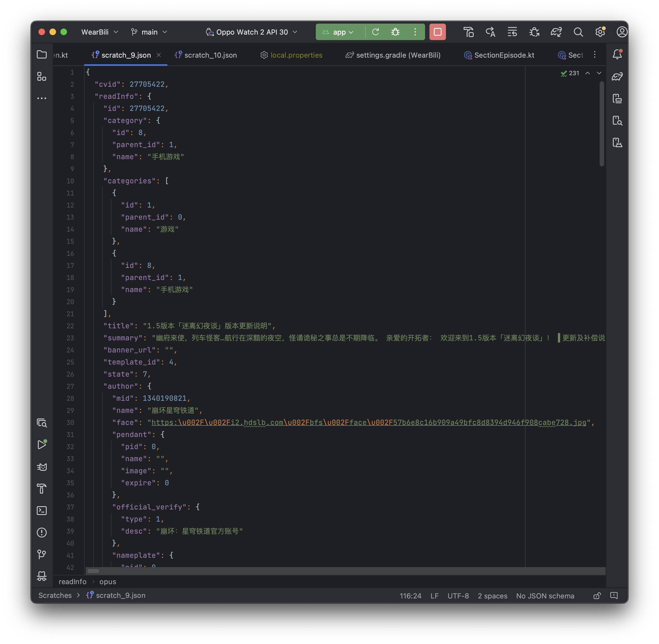Open the IDE Settings gear

click(x=601, y=32)
